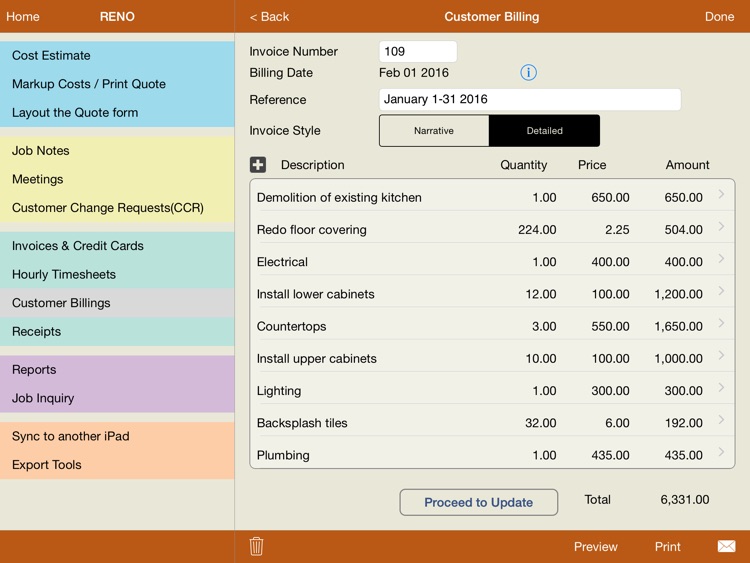Image resolution: width=750 pixels, height=563 pixels.
Task: Select Customer Billings in sidebar
Action: pyautogui.click(x=117, y=303)
